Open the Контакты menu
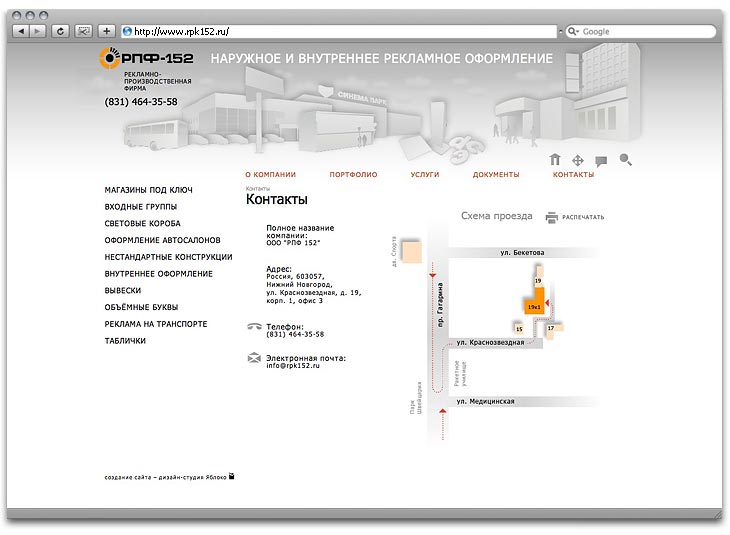Image resolution: width=730 pixels, height=535 pixels. tap(573, 175)
